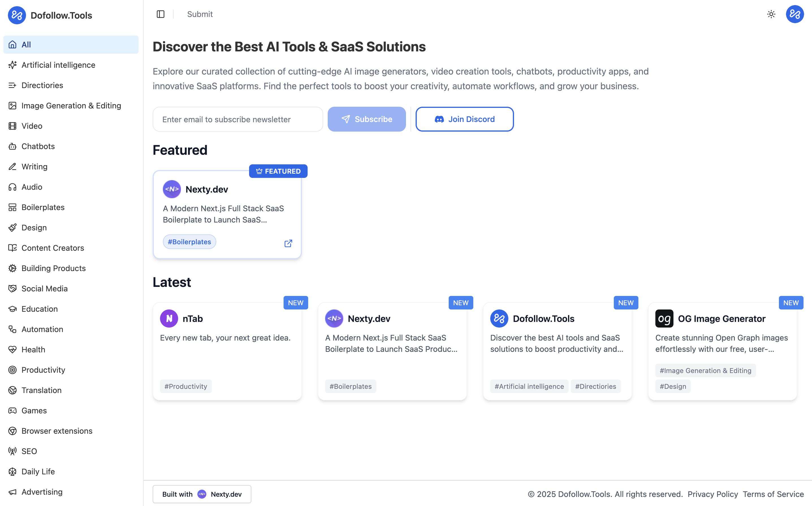Open external link icon on Nexty.dev card

pyautogui.click(x=288, y=243)
